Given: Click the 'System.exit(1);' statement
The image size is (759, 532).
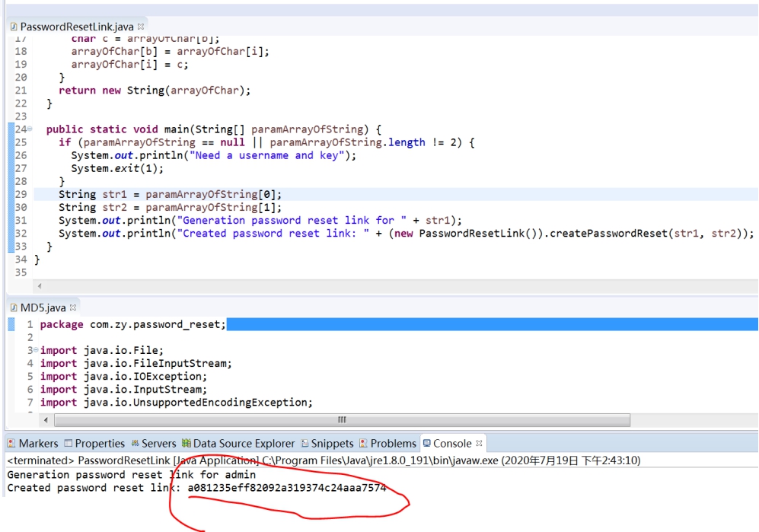Looking at the screenshot, I should click(x=117, y=168).
